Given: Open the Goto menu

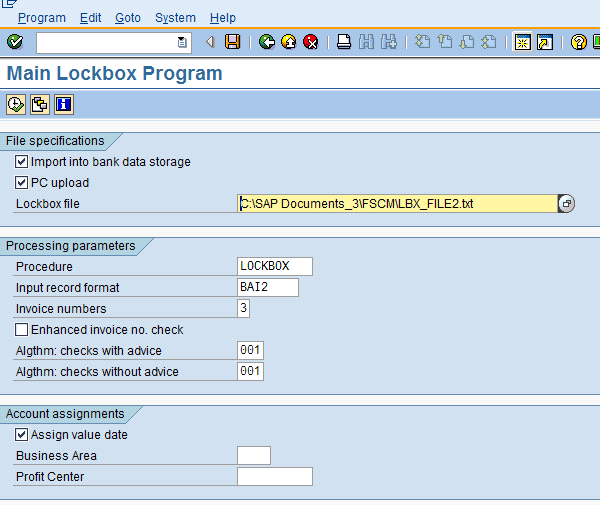Looking at the screenshot, I should click(128, 18).
